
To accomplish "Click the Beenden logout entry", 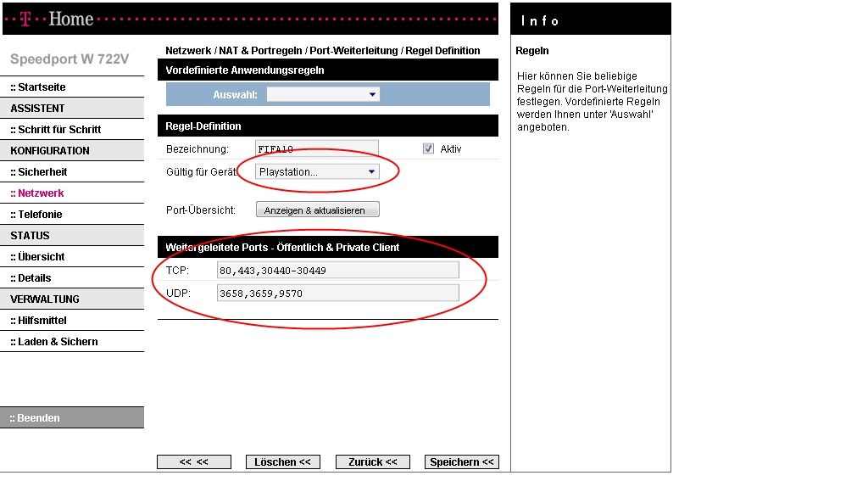I will [x=72, y=418].
